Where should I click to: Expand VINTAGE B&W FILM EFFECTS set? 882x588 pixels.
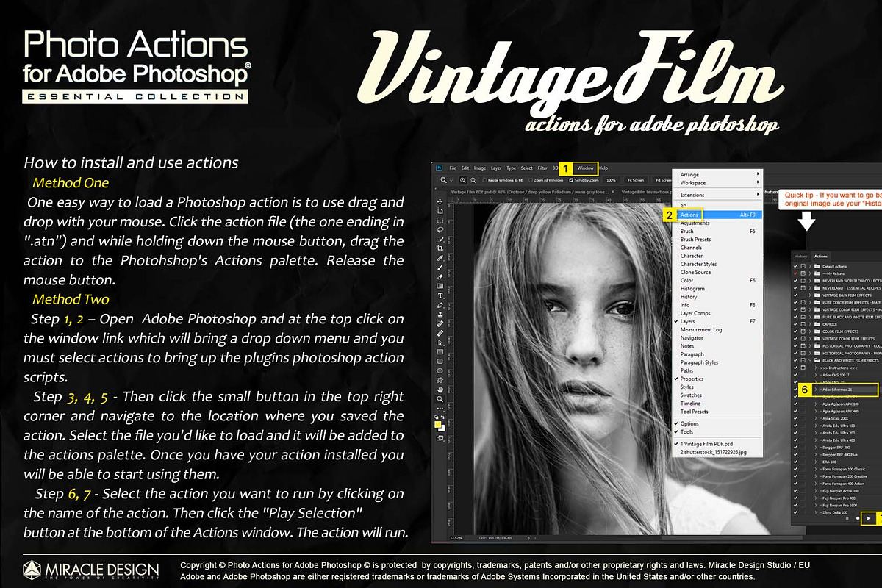[x=809, y=295]
